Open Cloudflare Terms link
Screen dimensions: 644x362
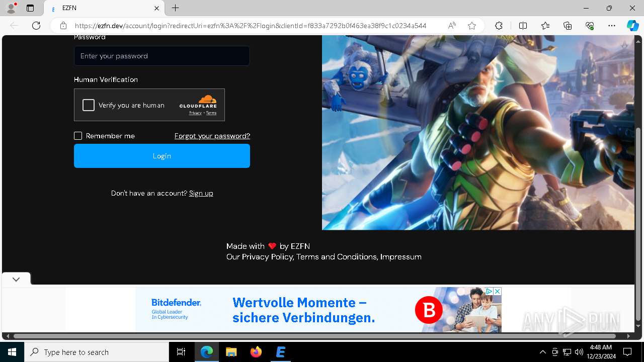click(x=211, y=113)
